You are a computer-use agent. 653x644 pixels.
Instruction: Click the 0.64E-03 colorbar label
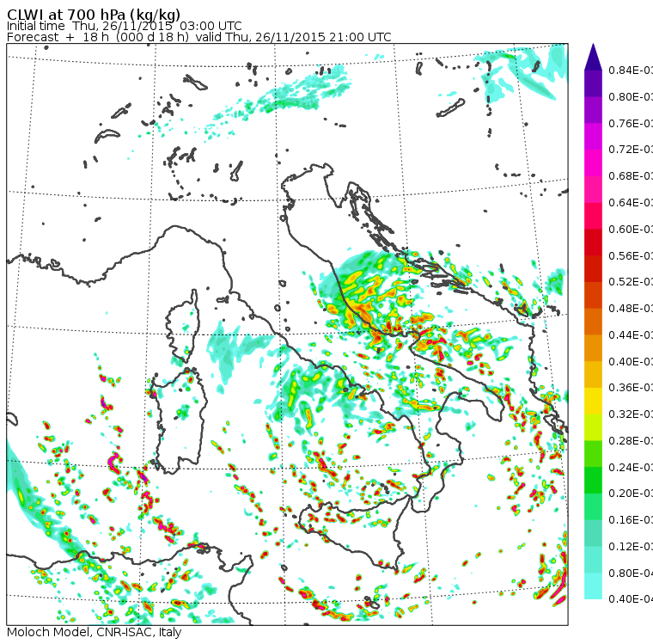tap(631, 203)
